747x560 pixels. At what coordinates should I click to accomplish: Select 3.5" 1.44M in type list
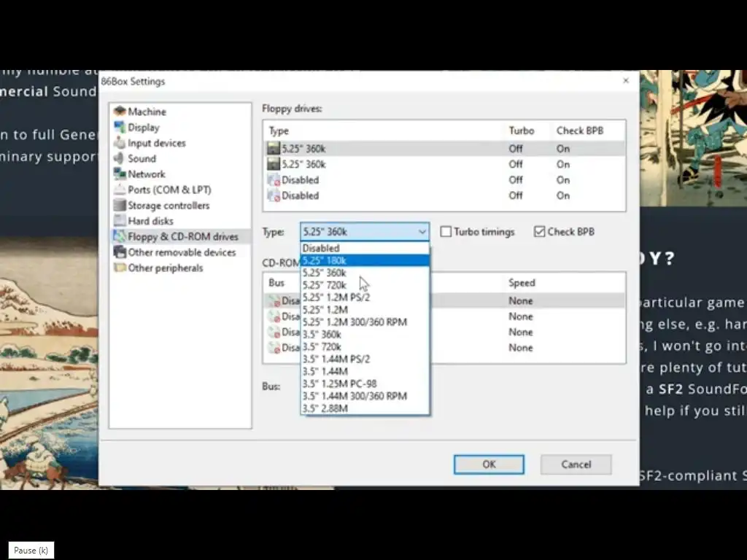(x=365, y=371)
